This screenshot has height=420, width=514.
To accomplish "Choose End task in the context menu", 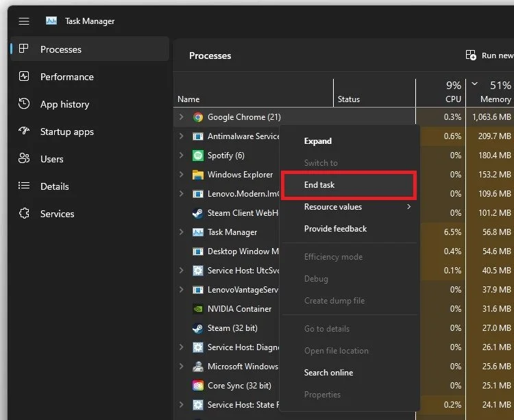I will pyautogui.click(x=350, y=185).
